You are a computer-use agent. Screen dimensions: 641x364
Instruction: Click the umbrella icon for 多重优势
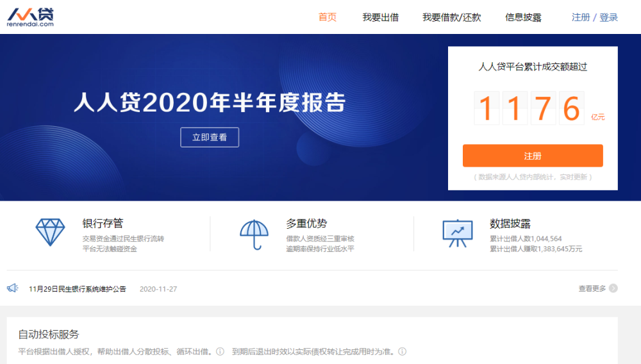coord(254,235)
